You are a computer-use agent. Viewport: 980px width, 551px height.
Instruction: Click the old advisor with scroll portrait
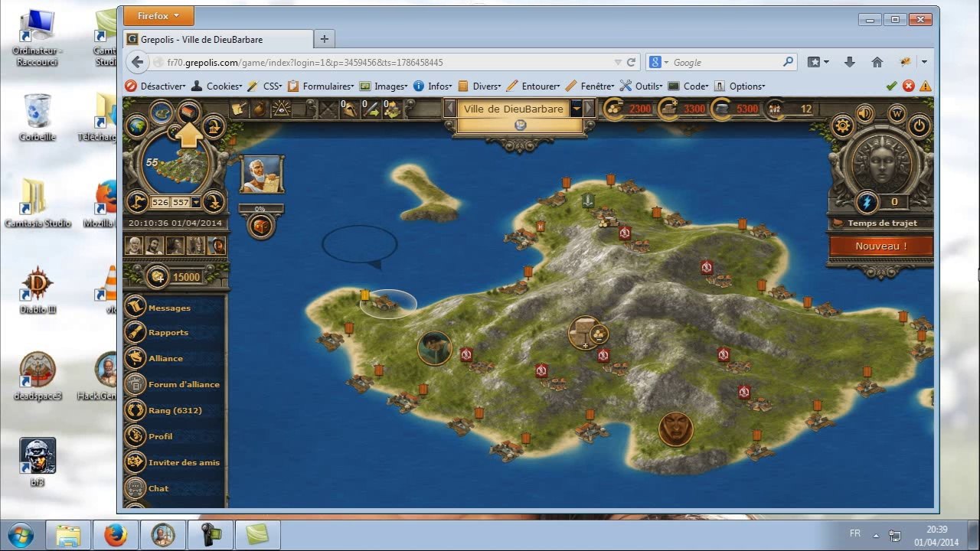click(x=262, y=174)
